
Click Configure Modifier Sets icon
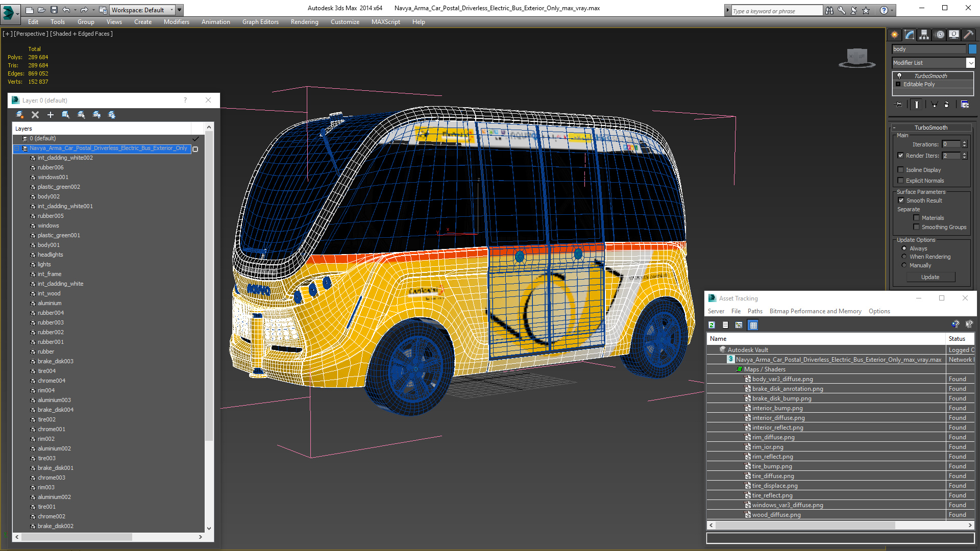[965, 105]
